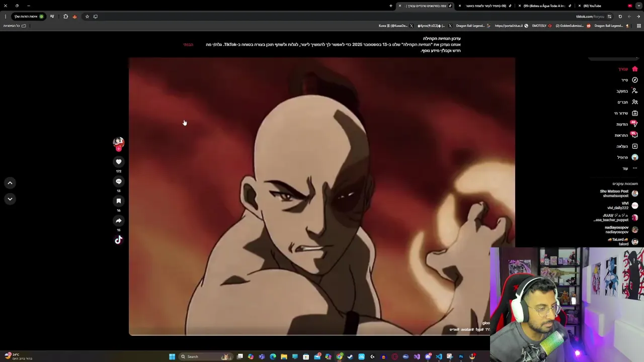Screen dimensions: 644x362
Task: Open the bookmark-star icon in Chrome toolbar
Action: 87,17
